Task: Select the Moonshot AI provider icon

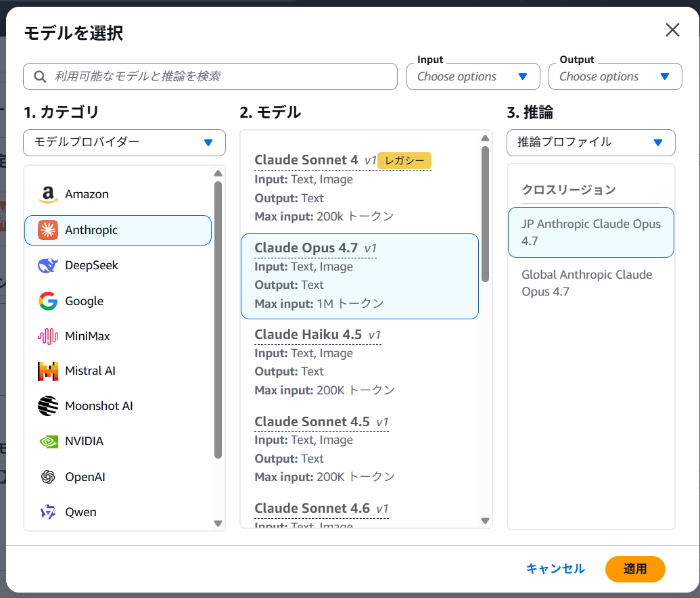Action: [47, 406]
